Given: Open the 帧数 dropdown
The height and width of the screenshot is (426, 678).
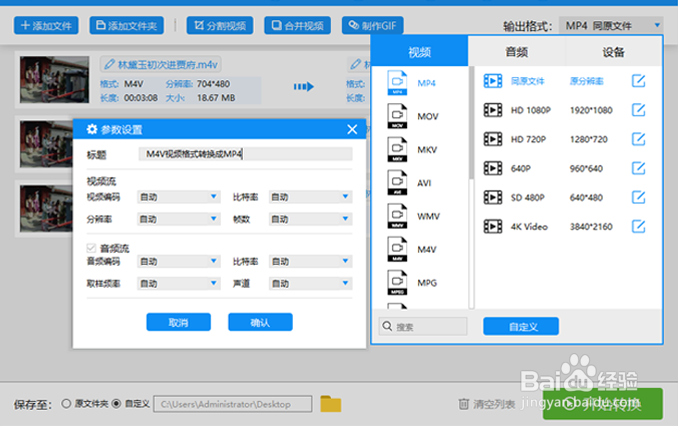Looking at the screenshot, I should 310,219.
